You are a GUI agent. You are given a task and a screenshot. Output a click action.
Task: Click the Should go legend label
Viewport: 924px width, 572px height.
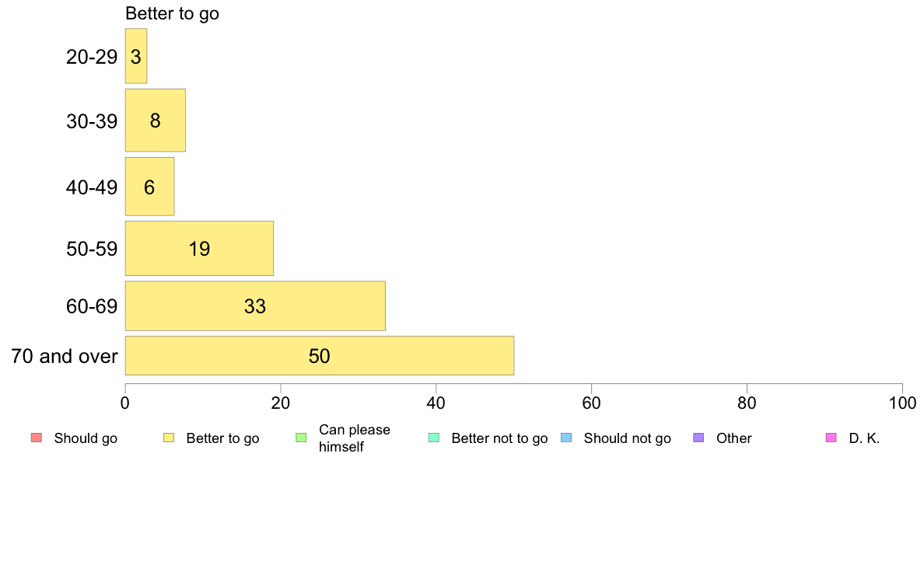point(86,438)
